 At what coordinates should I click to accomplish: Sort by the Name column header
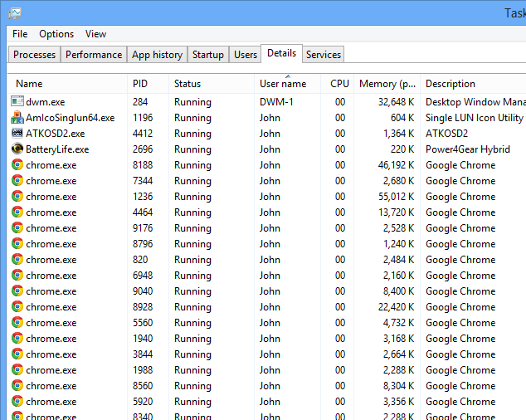pos(67,84)
